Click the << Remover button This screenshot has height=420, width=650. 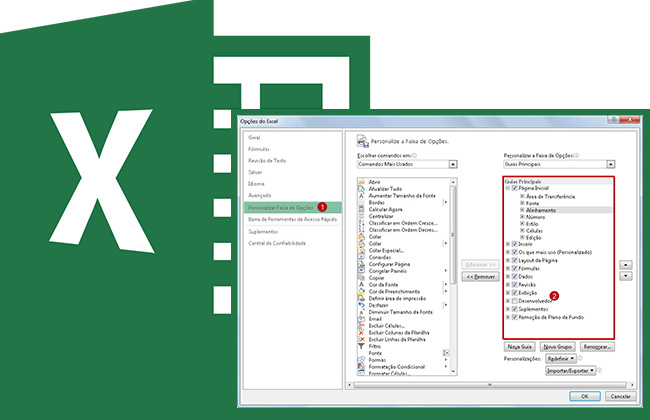pyautogui.click(x=480, y=277)
